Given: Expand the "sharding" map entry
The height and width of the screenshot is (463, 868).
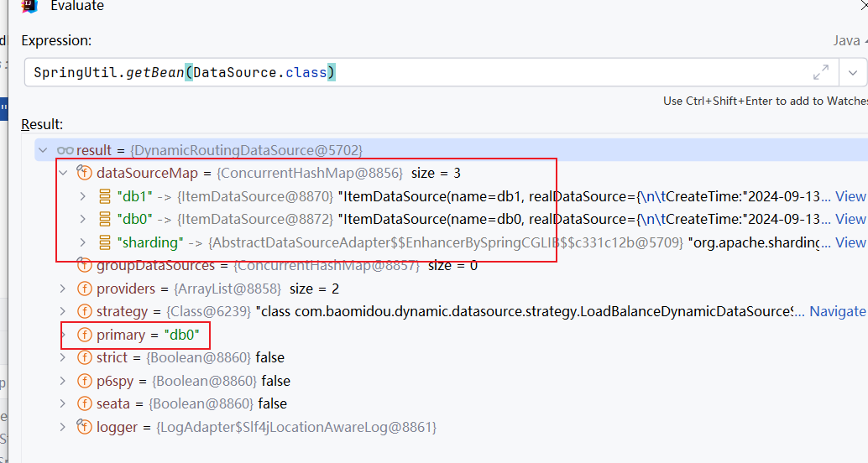Looking at the screenshot, I should pos(82,242).
